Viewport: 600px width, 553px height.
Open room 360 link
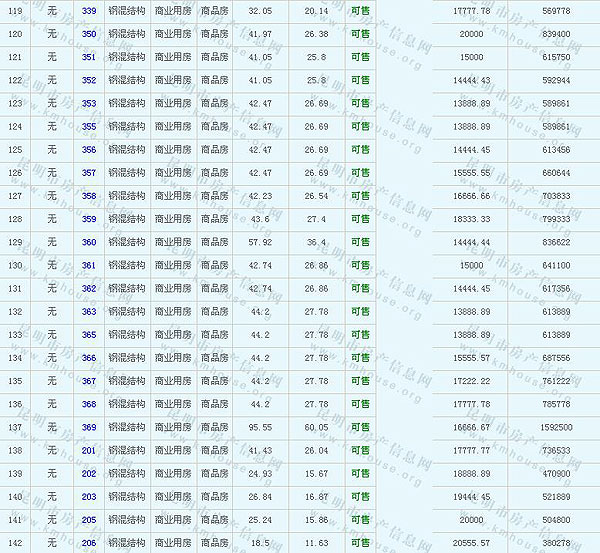tap(89, 243)
